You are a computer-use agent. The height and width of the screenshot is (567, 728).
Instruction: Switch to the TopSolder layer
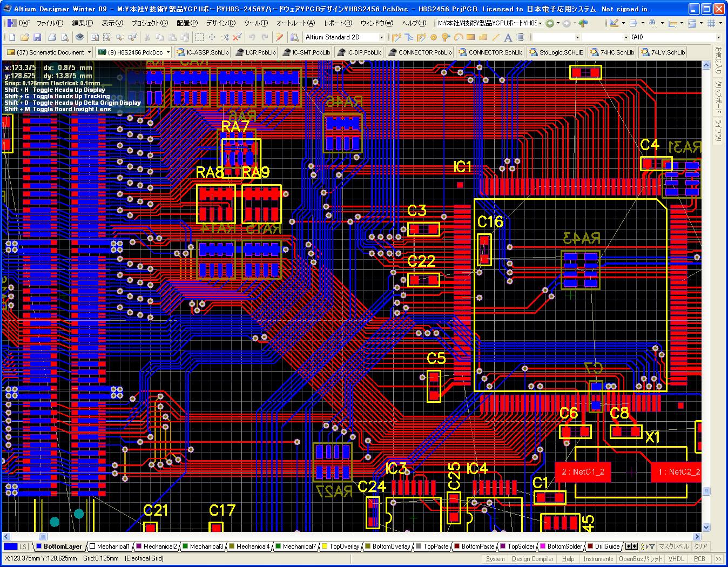(x=517, y=546)
